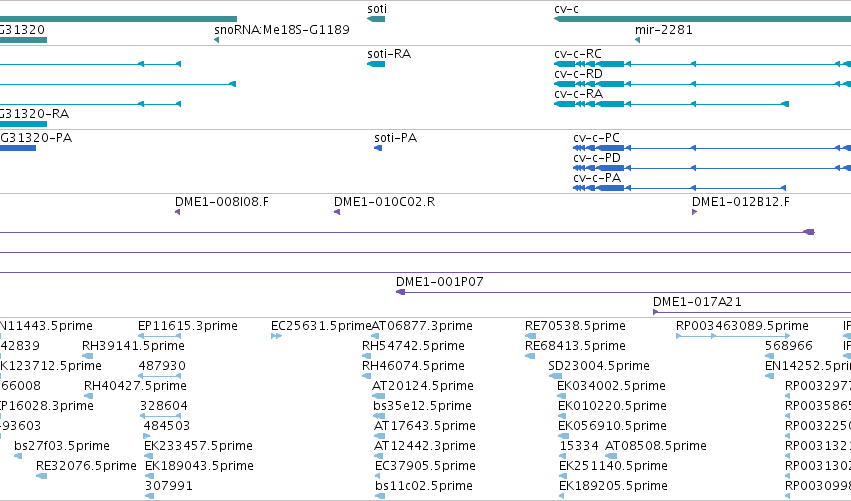Click the 'cv-c-PC' CDS label
851x501 pixels.
tap(596, 138)
